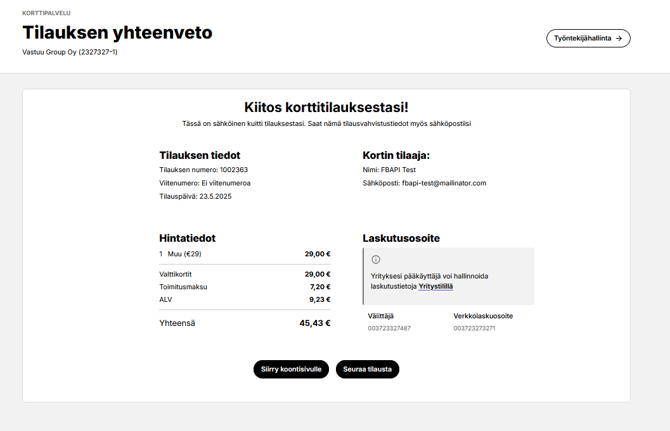Click the Muu (€29) price row label

(x=184, y=254)
